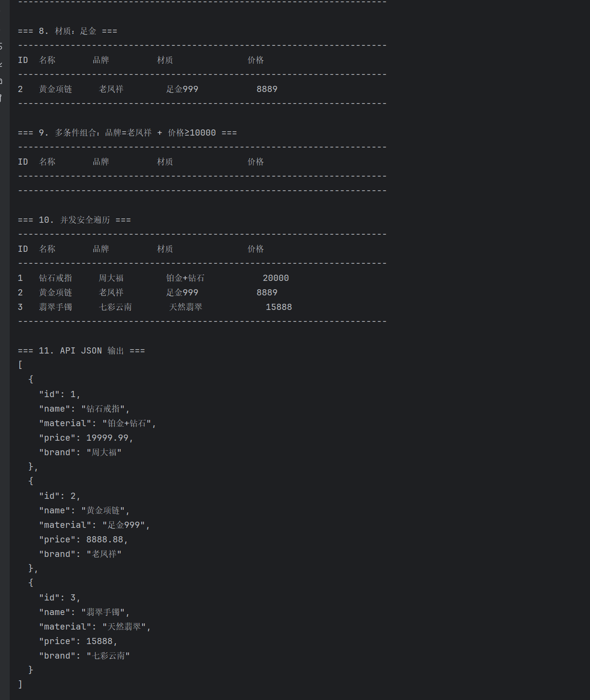Click the JSON line "brand": "周大福"
This screenshot has width=590, height=700.
point(80,453)
